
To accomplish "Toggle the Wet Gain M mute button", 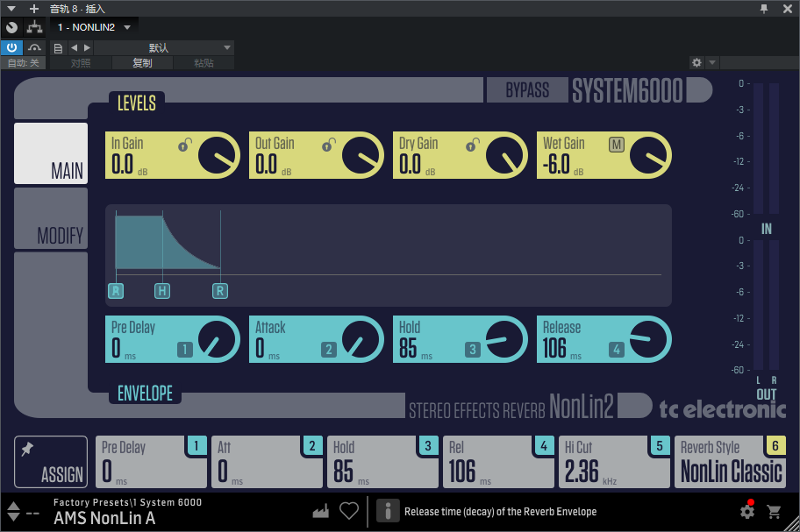I will click(x=617, y=145).
